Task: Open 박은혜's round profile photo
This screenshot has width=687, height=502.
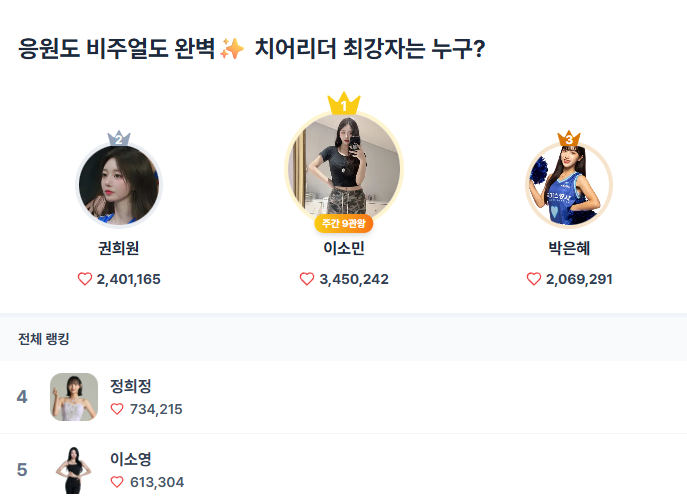Action: point(569,186)
